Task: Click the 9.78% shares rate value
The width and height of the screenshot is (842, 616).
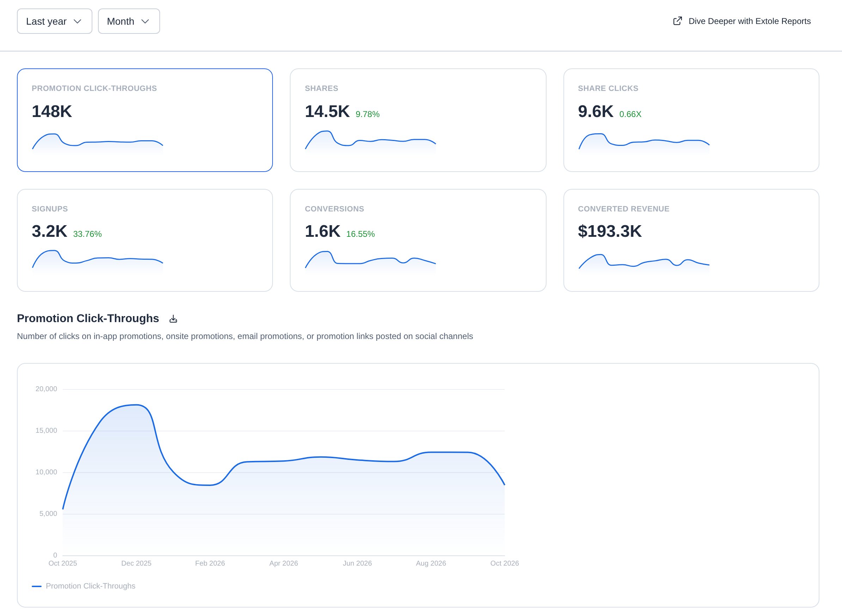Action: pos(367,114)
